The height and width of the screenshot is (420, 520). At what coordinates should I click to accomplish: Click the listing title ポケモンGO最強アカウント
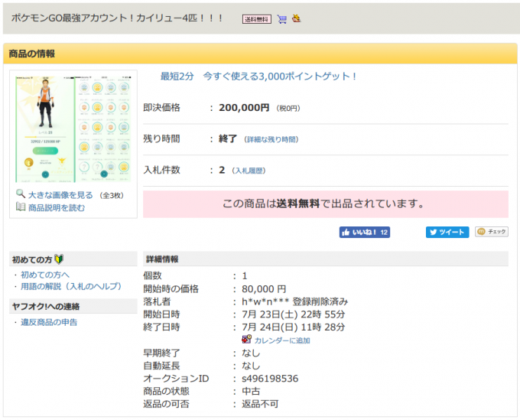(x=118, y=18)
